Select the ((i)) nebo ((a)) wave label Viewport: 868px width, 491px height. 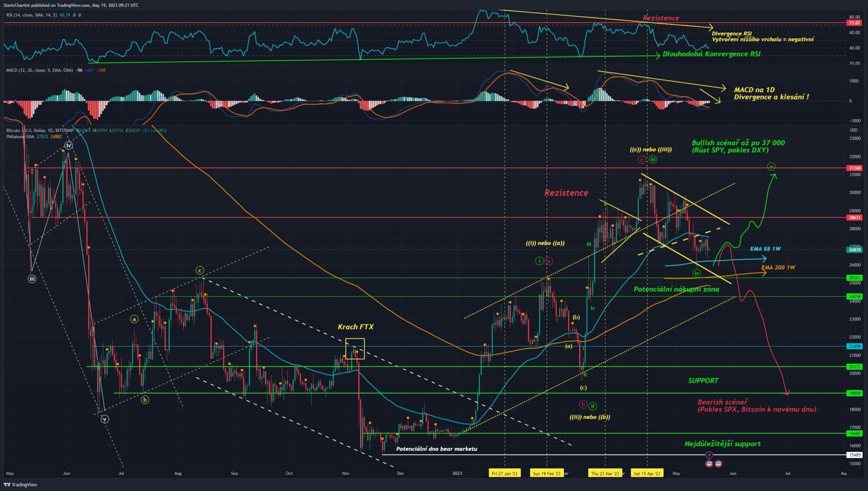545,243
